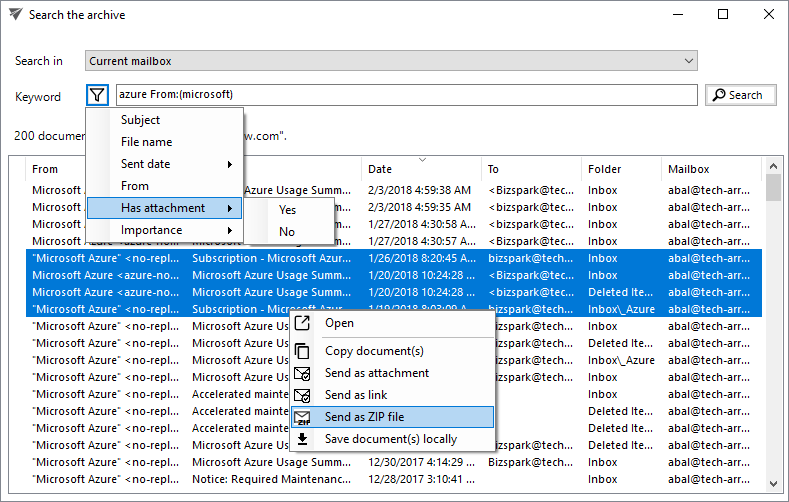The width and height of the screenshot is (789, 502).
Task: Click the Copy document(s) icon
Action: coord(303,351)
